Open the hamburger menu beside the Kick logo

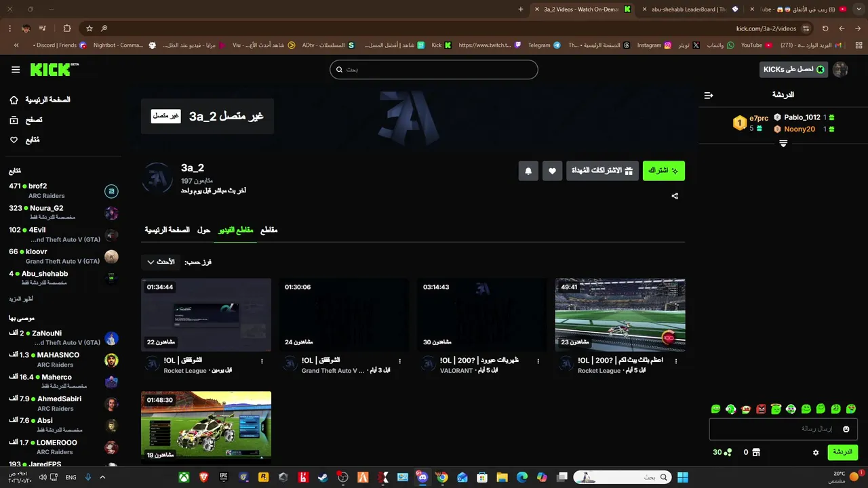point(16,70)
